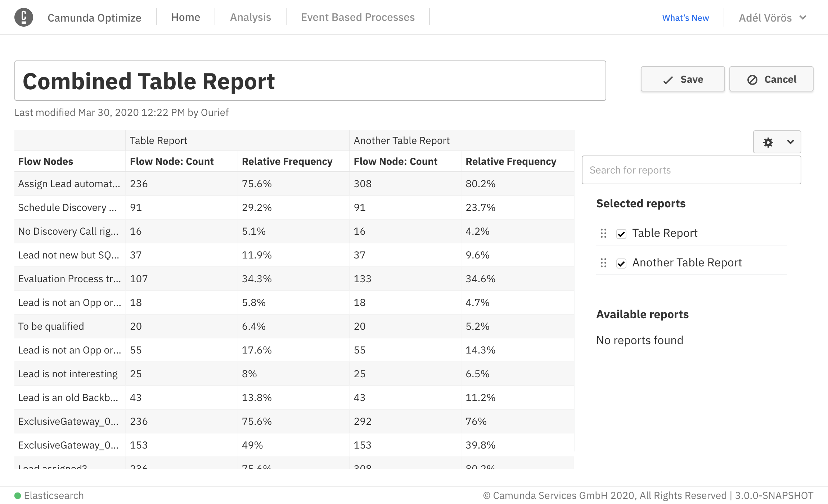Screen dimensions: 828x504
Task: Click the green Elasticsearch status dot
Action: tap(18, 496)
